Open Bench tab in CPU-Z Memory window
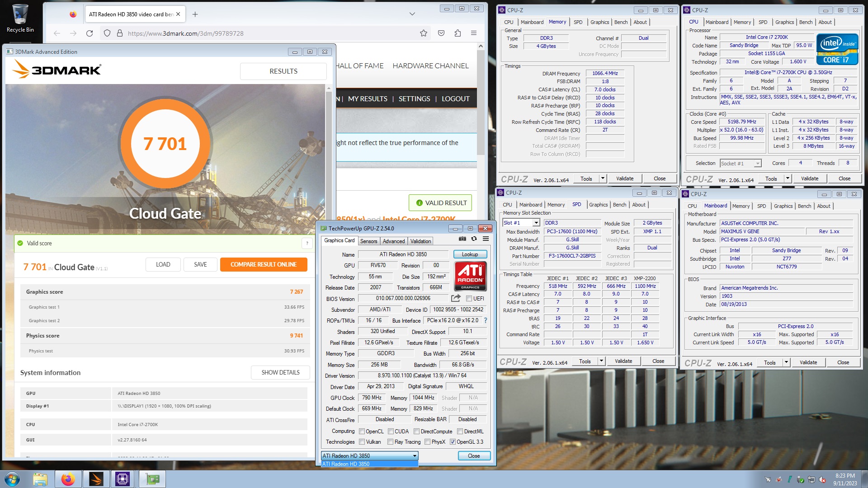868x488 pixels. pos(621,22)
